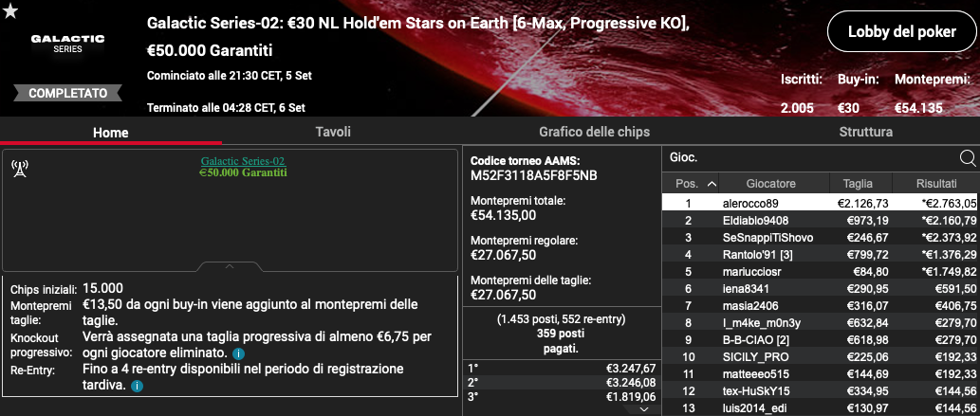Click the Lobby del poker button

tap(902, 32)
